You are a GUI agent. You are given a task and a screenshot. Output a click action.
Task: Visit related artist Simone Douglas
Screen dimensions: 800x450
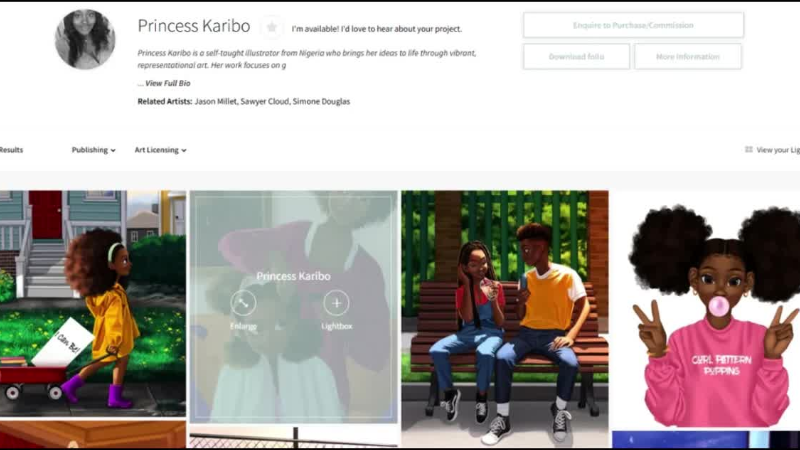pyautogui.click(x=321, y=101)
